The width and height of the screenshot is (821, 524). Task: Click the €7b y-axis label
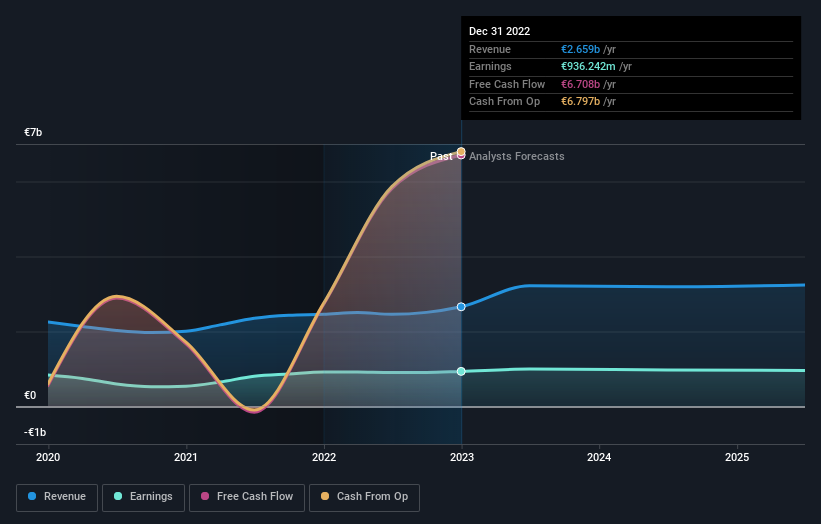pos(33,132)
